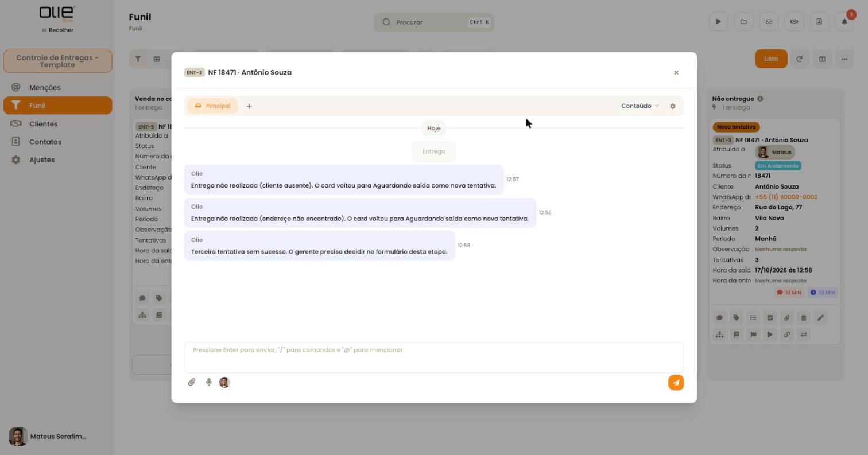Click the microphone icon to record audio

[209, 382]
